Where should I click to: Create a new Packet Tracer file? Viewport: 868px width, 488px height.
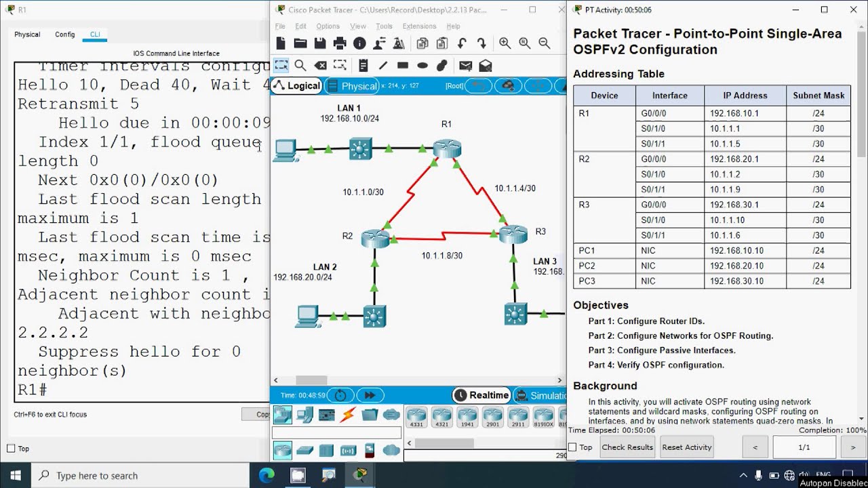click(281, 43)
